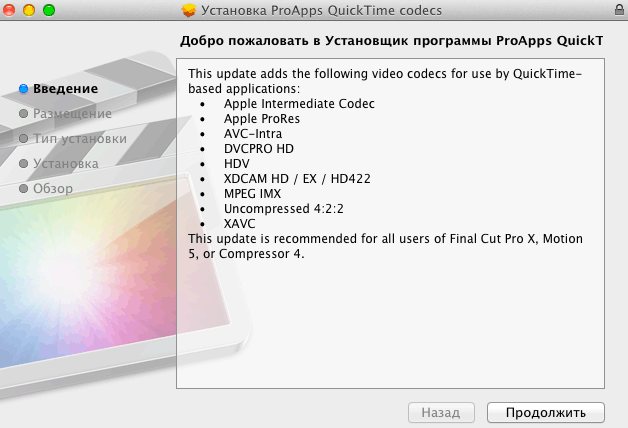
Task: Click the gray bullet beside Обзор
Action: pyautogui.click(x=23, y=188)
